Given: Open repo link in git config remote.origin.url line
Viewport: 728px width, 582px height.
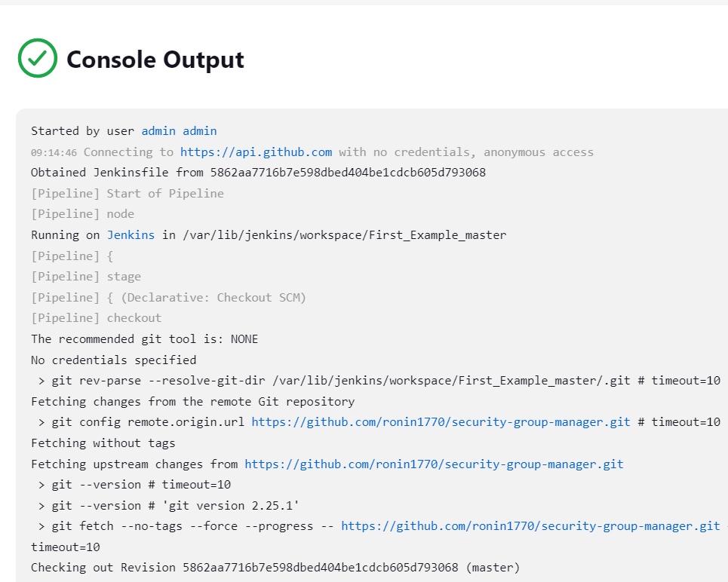Looking at the screenshot, I should click(x=441, y=422).
